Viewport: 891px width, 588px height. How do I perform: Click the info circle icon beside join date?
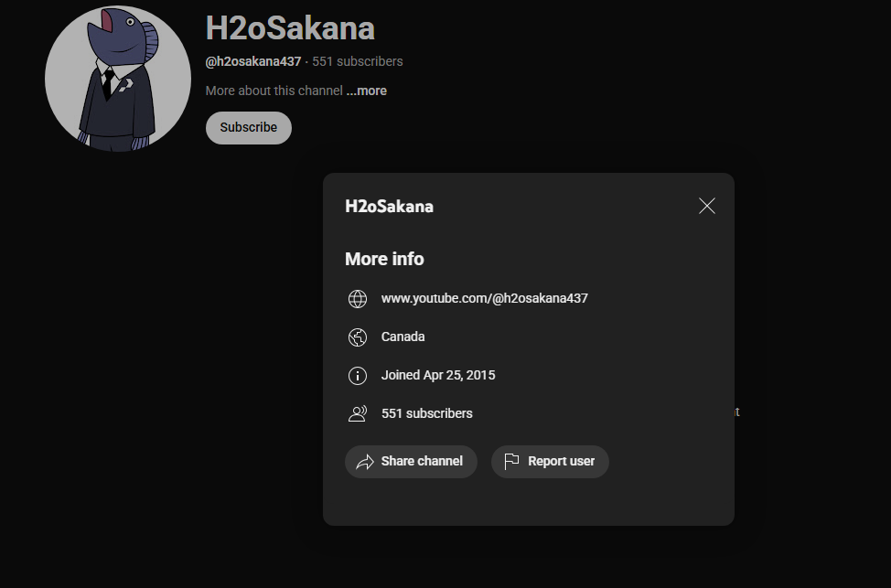358,376
